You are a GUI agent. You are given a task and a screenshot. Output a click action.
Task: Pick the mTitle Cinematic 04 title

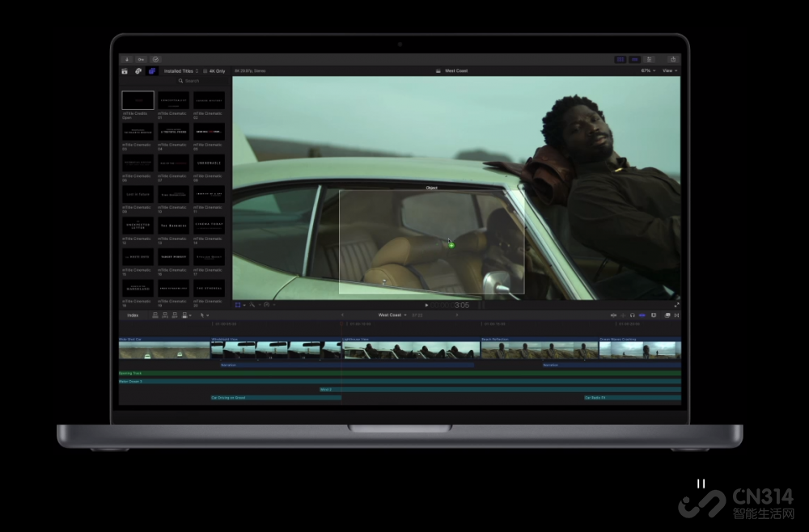[173, 132]
